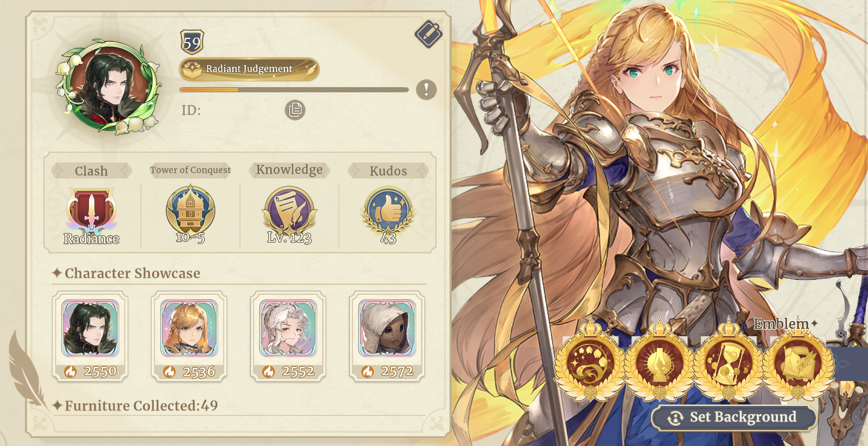868x446 pixels.
Task: Pick the book and quill emblem medal
Action: coord(798,363)
